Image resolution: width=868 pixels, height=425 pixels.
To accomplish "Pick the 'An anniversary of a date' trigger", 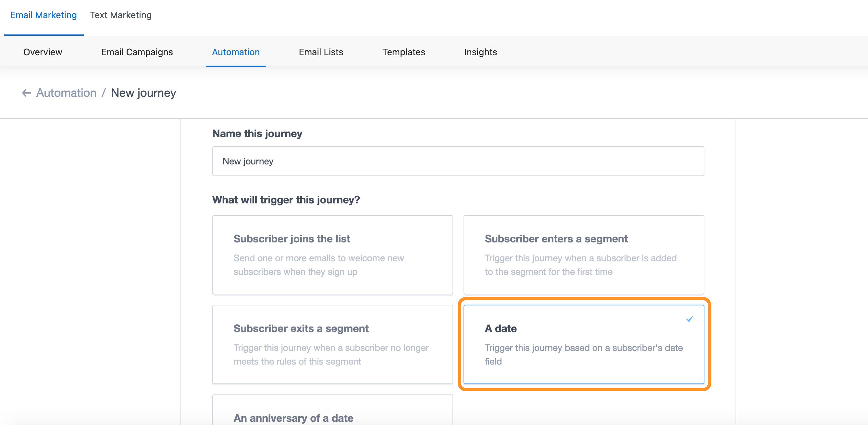I will pyautogui.click(x=332, y=413).
